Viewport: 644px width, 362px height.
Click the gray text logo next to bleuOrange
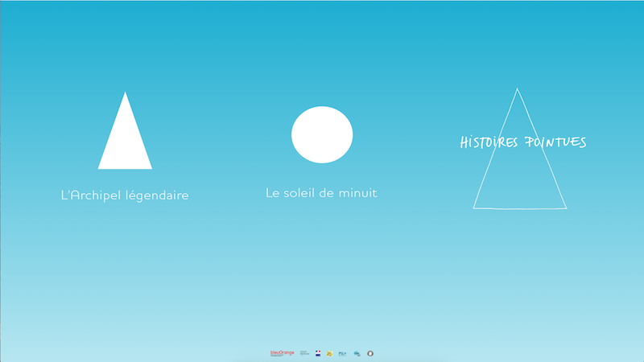(304, 353)
